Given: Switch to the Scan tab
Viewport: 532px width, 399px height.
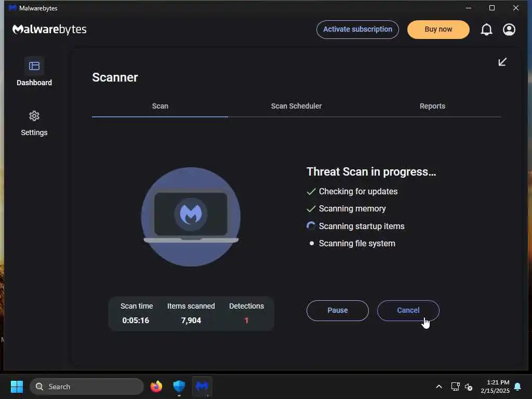Looking at the screenshot, I should (160, 106).
